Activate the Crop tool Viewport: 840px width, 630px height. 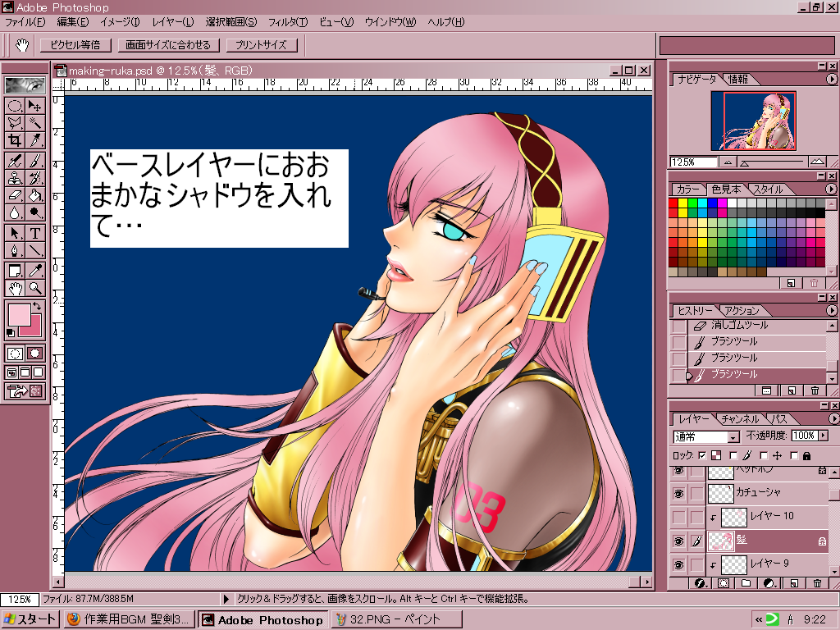coord(15,140)
